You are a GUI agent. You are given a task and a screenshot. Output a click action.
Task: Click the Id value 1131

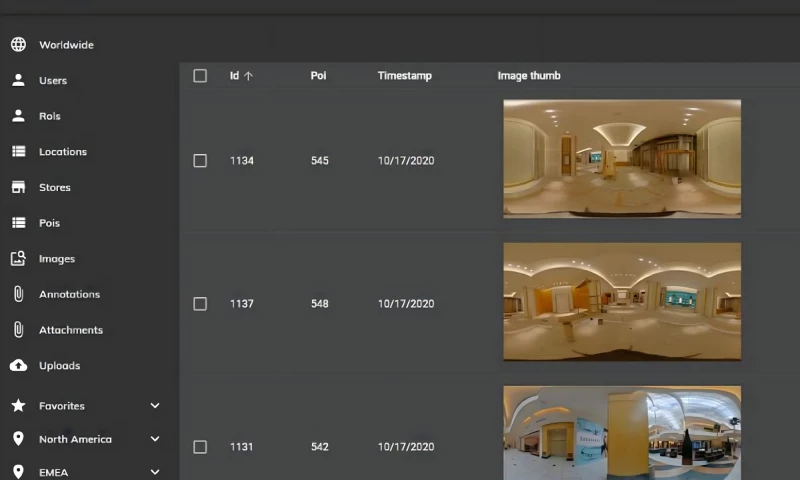click(x=242, y=447)
